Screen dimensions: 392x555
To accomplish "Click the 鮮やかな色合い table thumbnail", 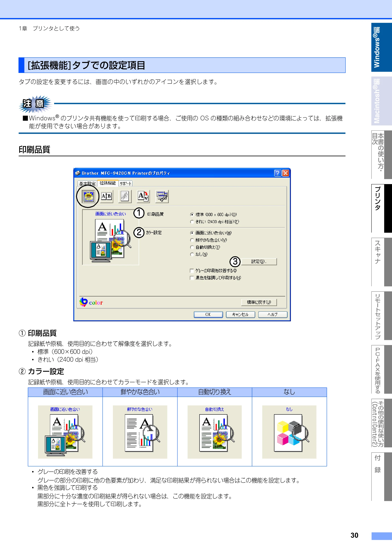I will coord(140,432).
